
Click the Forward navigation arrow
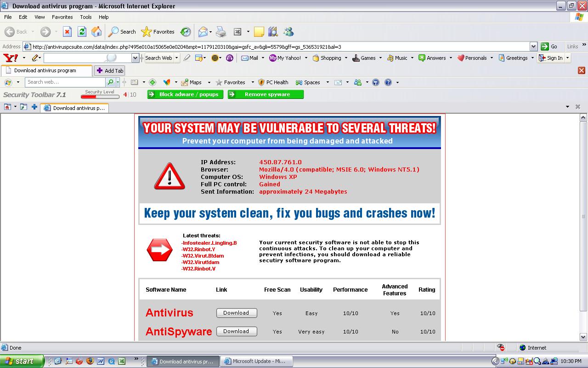point(45,32)
